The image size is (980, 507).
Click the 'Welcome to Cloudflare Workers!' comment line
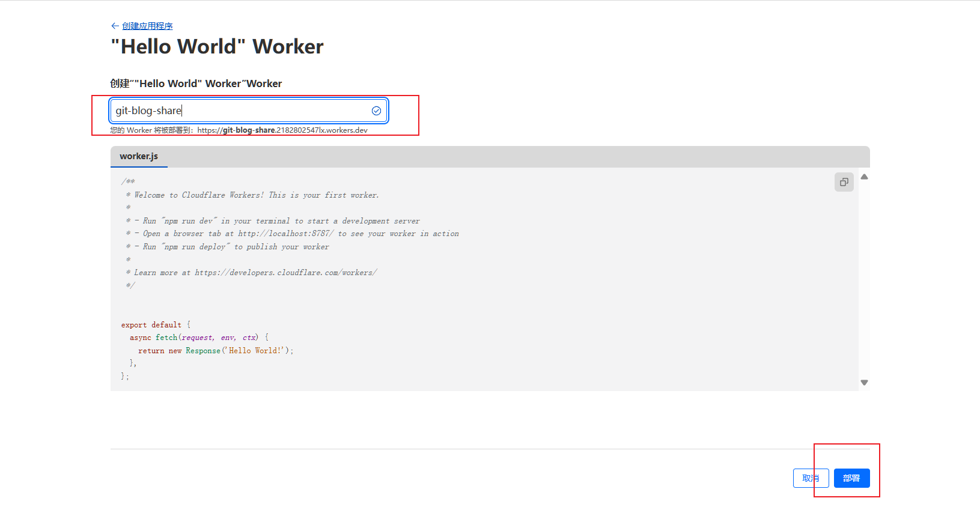(x=252, y=195)
